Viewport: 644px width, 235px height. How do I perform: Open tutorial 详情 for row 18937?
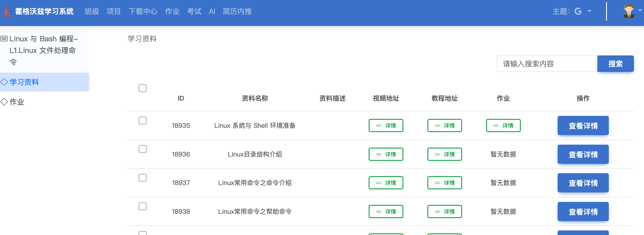coord(444,183)
